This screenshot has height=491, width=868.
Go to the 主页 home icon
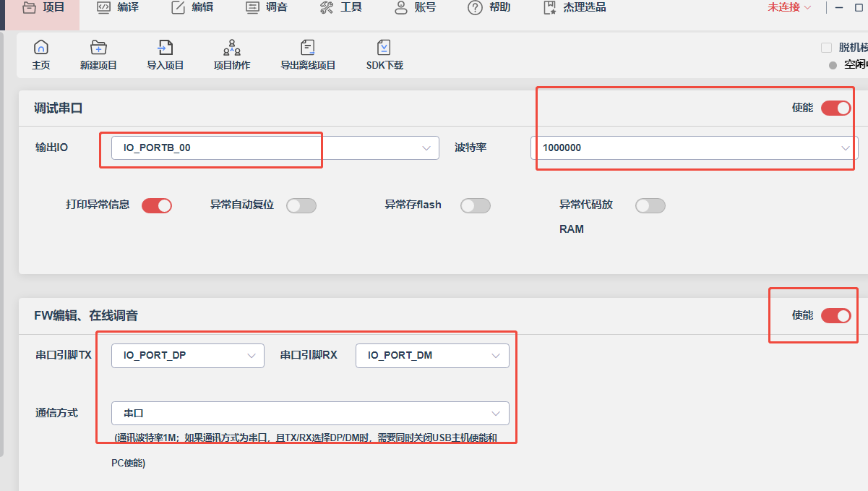[41, 48]
